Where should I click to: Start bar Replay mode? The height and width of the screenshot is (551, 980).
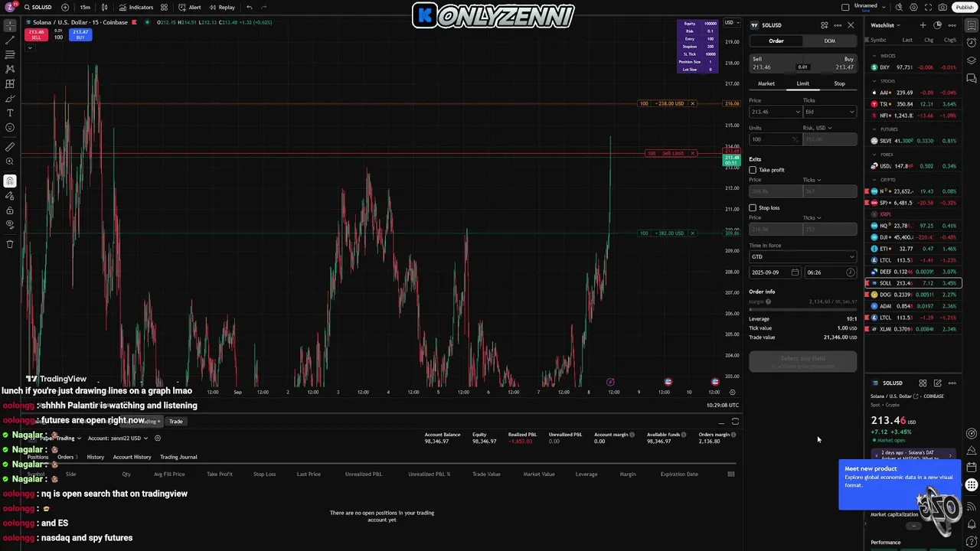pyautogui.click(x=221, y=7)
